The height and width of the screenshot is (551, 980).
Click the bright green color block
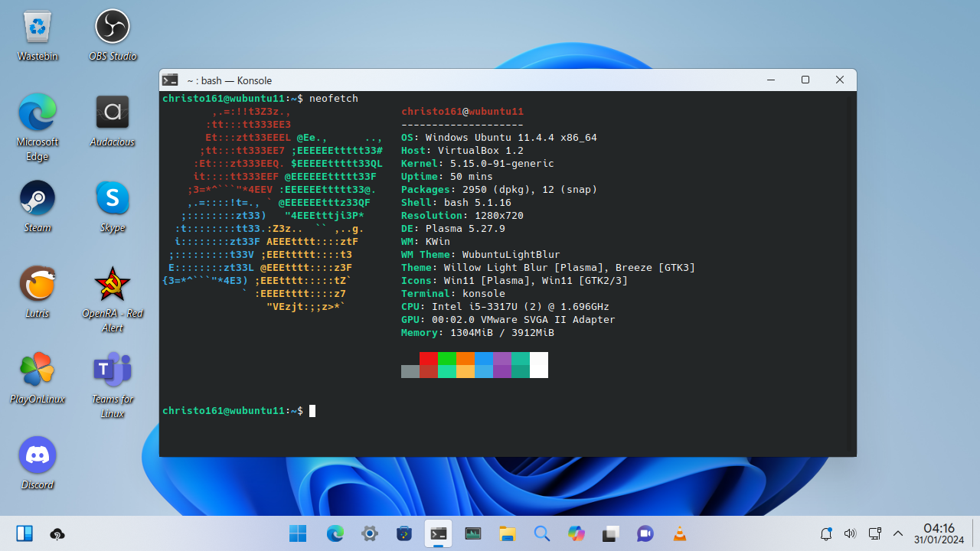pyautogui.click(x=447, y=358)
